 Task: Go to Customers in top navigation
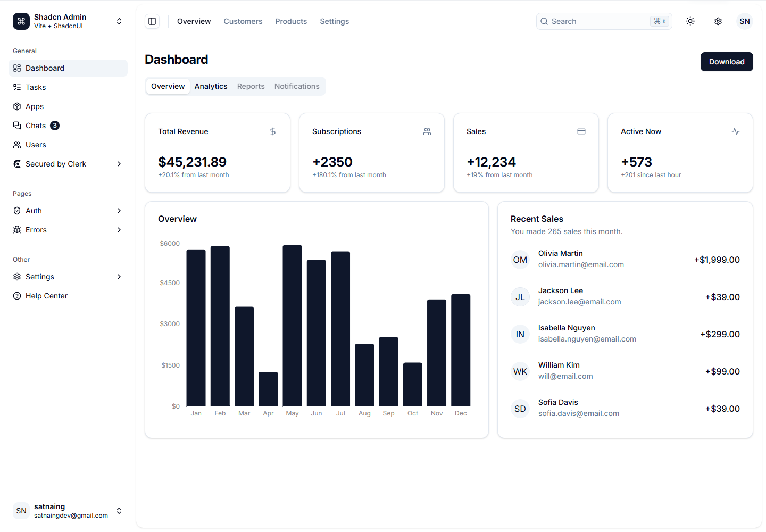[243, 21]
